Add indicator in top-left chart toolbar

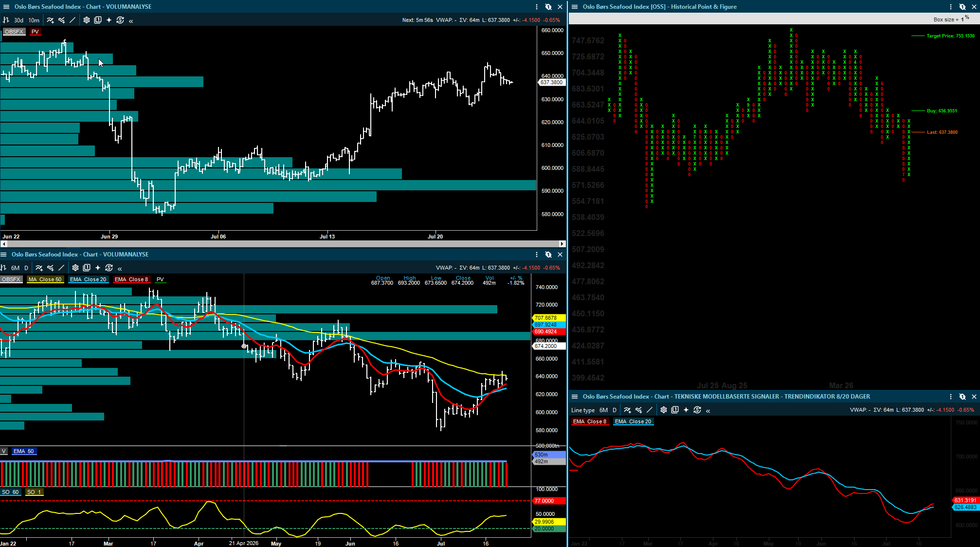point(50,20)
